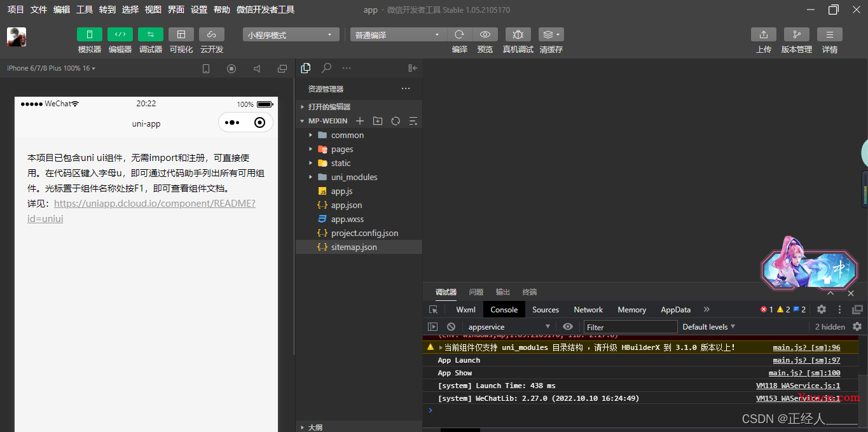This screenshot has width=868, height=432.
Task: Open the user avatar profile
Action: point(17,37)
